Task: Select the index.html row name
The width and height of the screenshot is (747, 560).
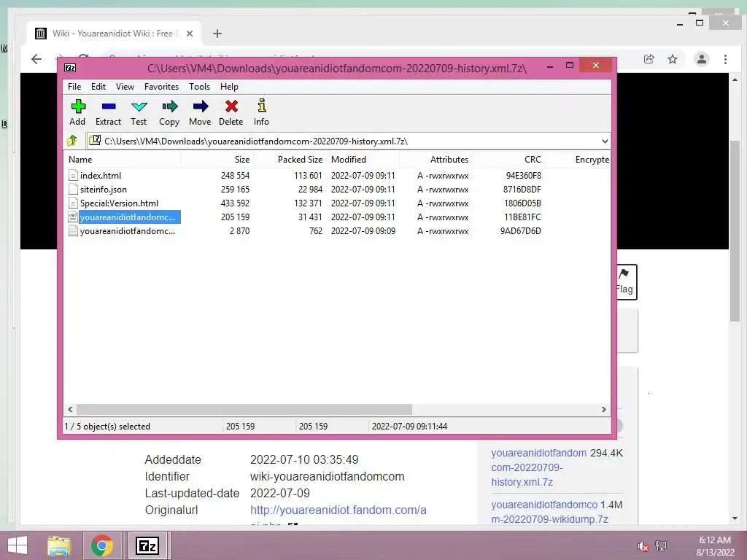Action: [101, 175]
